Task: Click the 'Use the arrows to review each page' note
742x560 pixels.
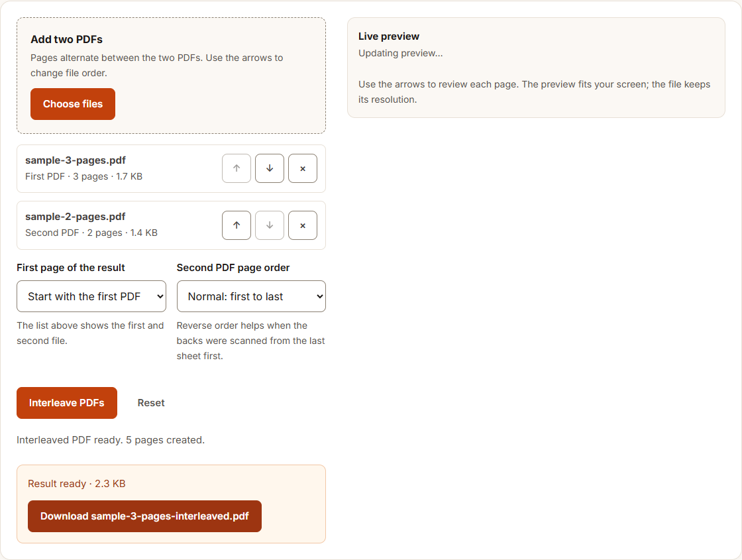Action: click(534, 92)
